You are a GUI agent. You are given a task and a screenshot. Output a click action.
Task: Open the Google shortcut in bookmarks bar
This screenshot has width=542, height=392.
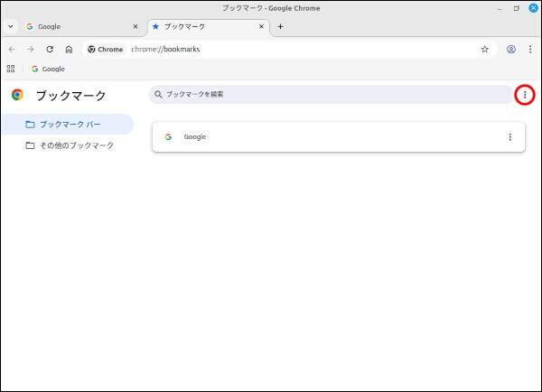(x=48, y=69)
